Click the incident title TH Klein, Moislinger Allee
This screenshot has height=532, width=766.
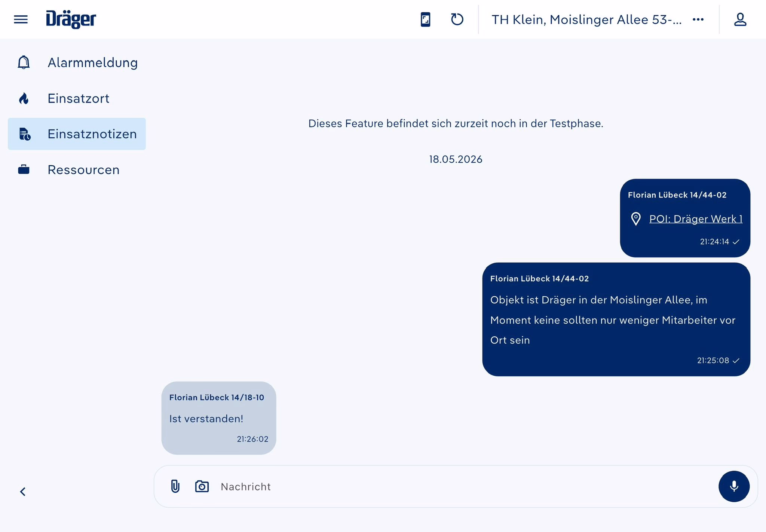(586, 19)
